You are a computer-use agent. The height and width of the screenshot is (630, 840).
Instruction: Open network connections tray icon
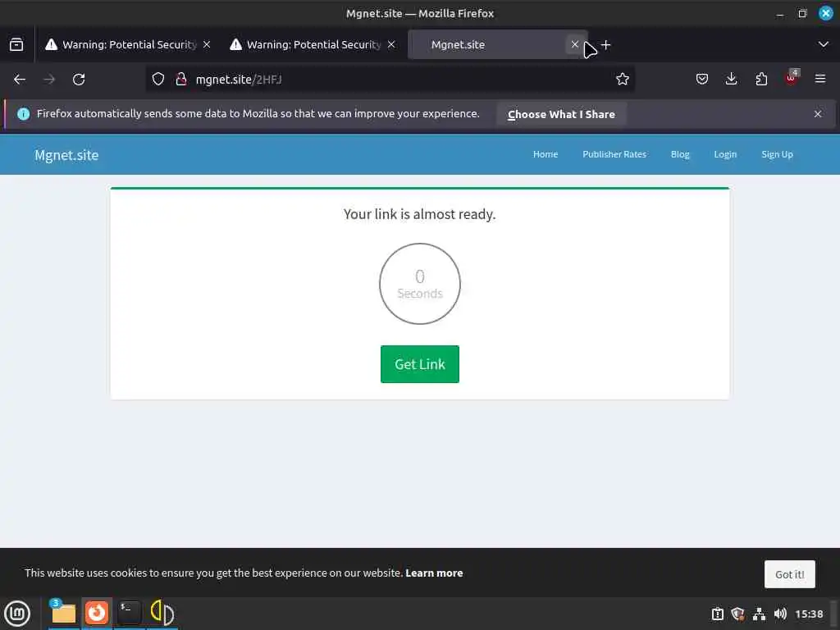tap(759, 614)
